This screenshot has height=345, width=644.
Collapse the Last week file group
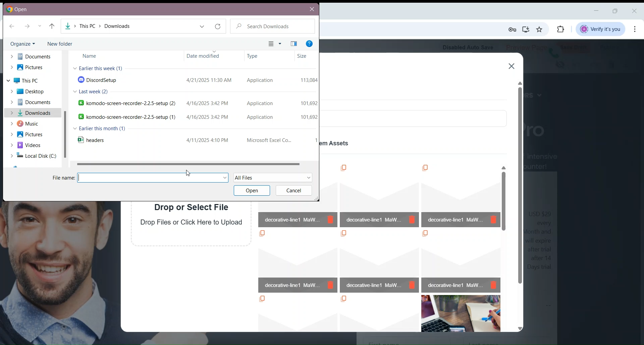pos(75,92)
